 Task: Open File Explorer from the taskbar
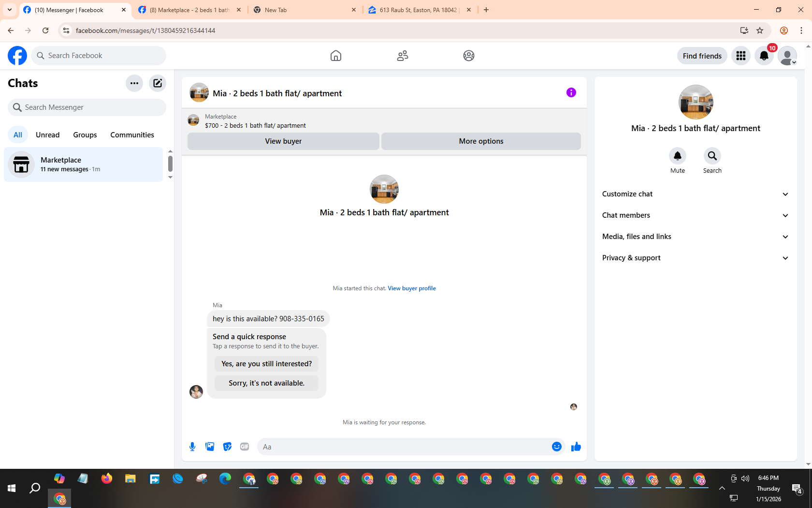tap(130, 479)
